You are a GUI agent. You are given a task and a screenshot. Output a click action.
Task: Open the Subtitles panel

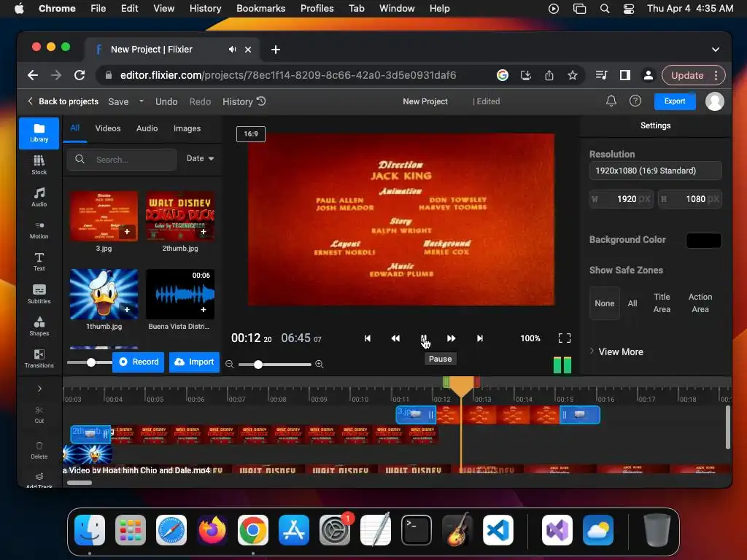click(x=39, y=294)
